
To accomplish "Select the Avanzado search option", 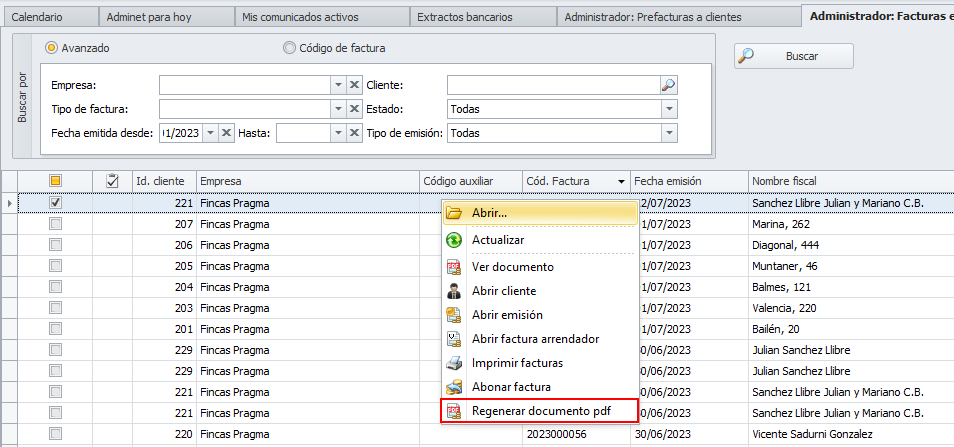I will point(52,48).
